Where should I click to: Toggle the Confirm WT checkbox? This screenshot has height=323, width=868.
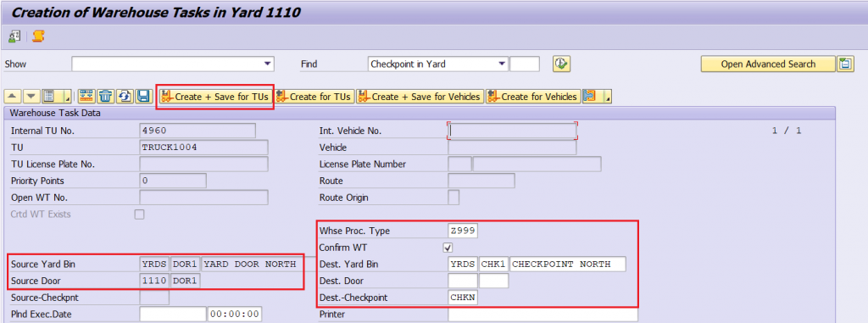pos(448,248)
